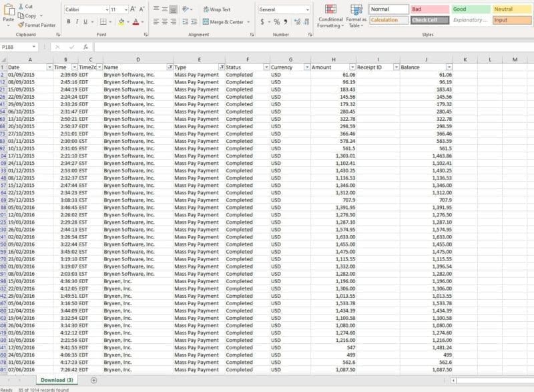Apply Calculation cell style

[x=388, y=20]
